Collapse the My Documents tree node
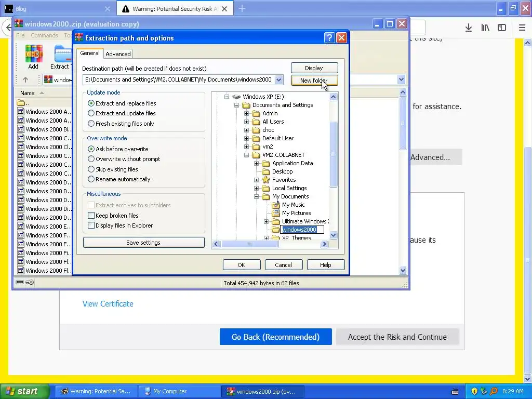This screenshot has height=399, width=532. click(257, 196)
